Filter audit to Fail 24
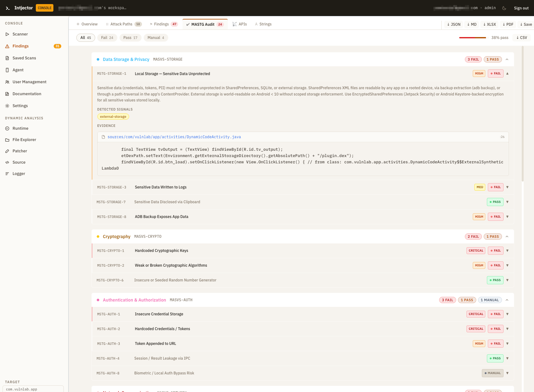 pos(107,38)
